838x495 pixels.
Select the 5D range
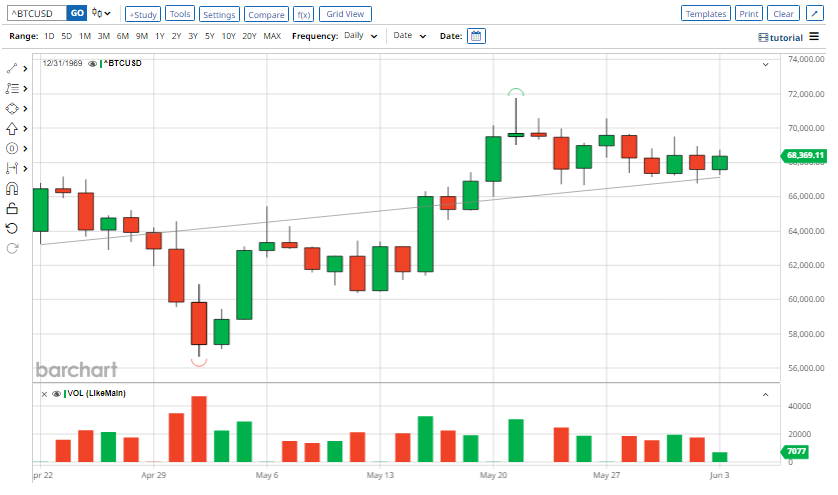[66, 36]
